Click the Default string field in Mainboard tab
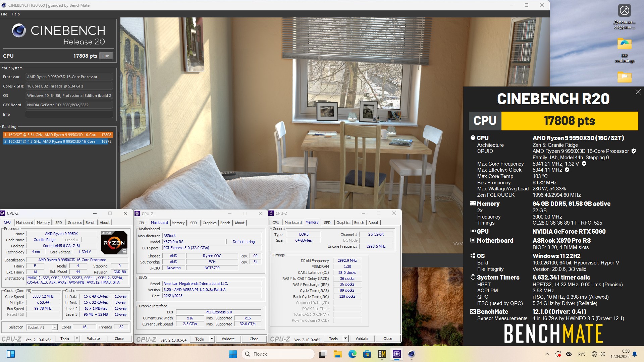This screenshot has height=362, width=644. click(244, 242)
